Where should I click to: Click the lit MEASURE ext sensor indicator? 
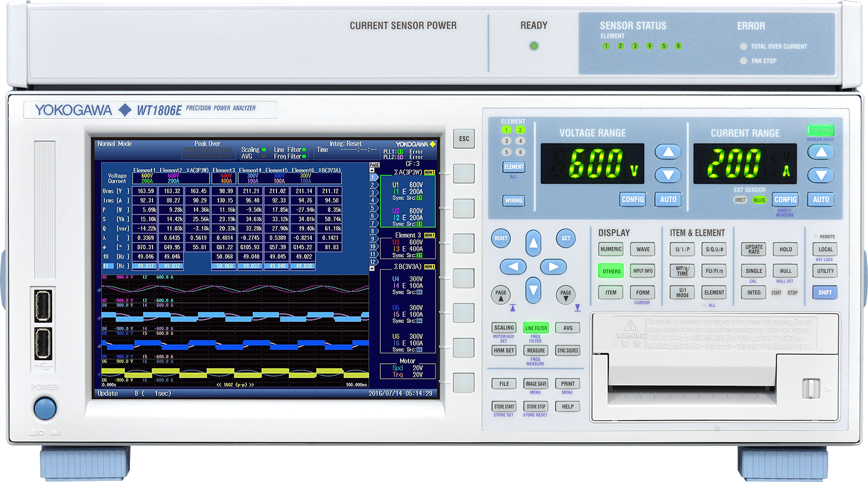(760, 200)
